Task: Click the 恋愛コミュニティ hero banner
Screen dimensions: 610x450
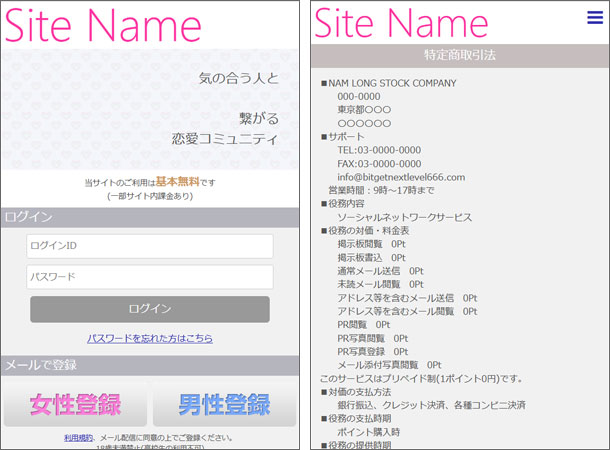Action: (x=150, y=108)
